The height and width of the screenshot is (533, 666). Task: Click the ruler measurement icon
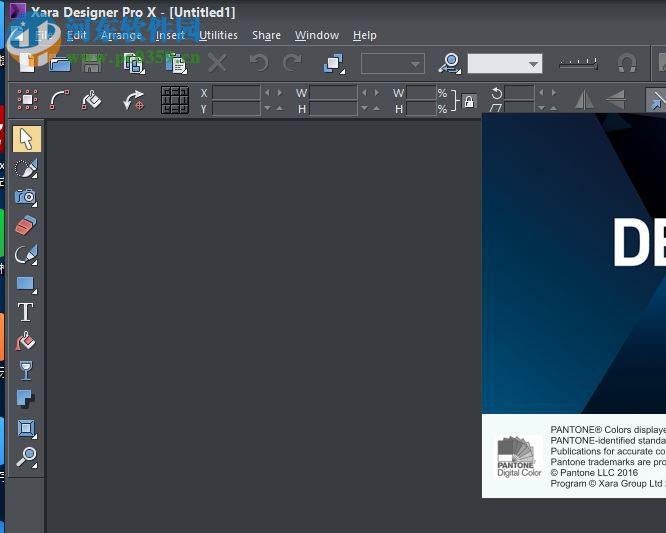point(579,64)
